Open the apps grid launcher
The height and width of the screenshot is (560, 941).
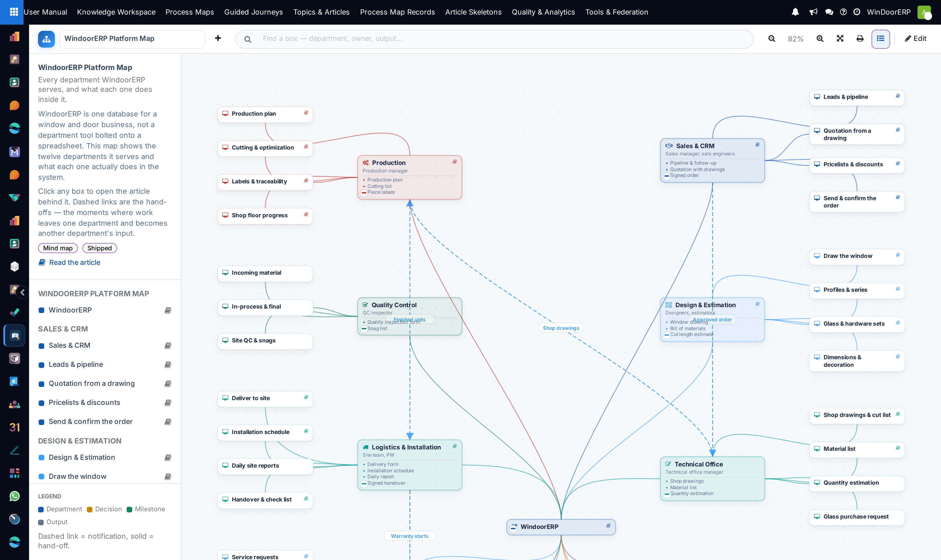(x=14, y=12)
